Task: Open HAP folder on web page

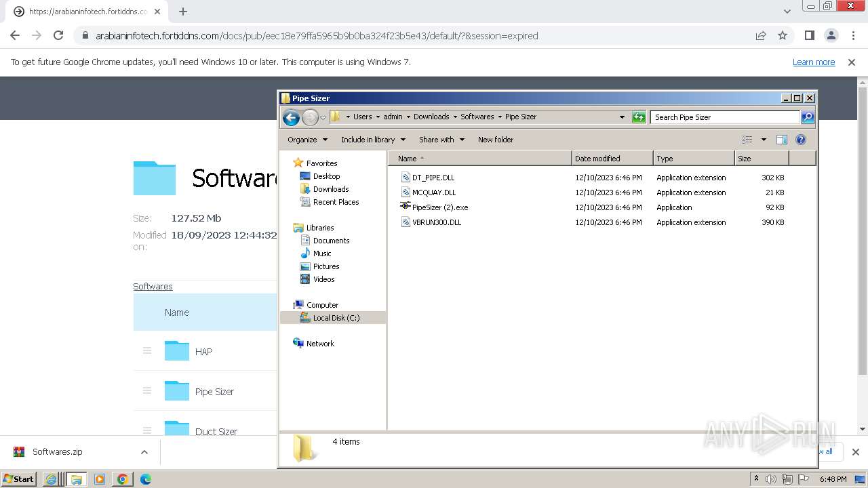Action: click(x=203, y=352)
